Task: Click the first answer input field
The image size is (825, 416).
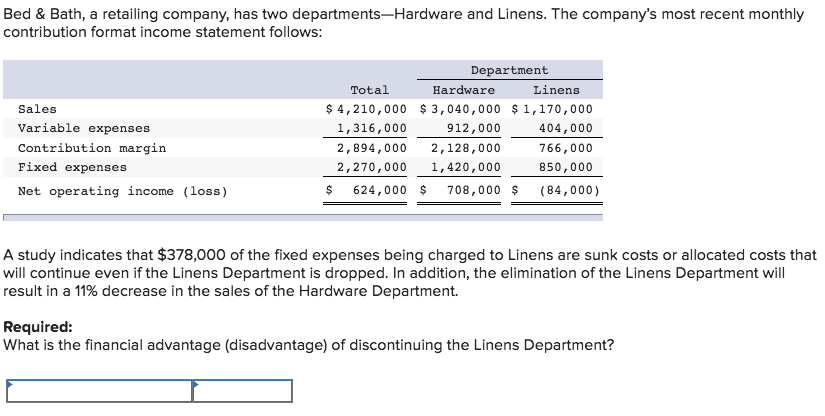Action: pos(99,391)
